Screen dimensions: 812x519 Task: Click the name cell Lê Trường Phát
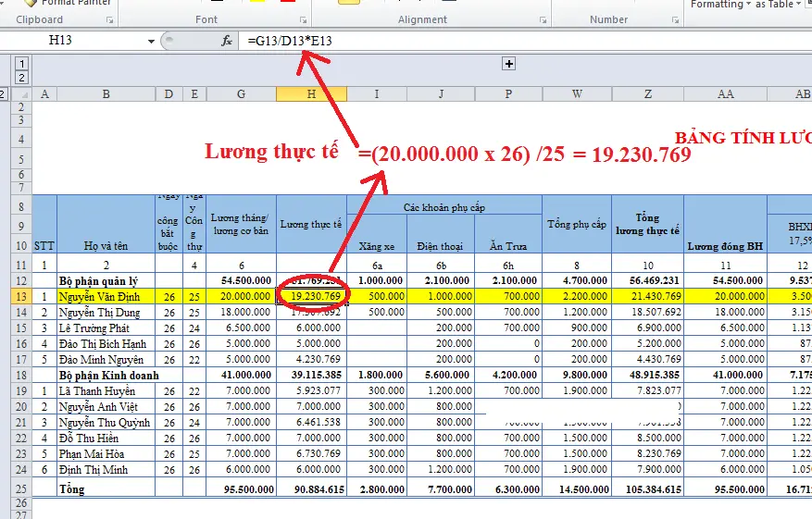point(106,328)
